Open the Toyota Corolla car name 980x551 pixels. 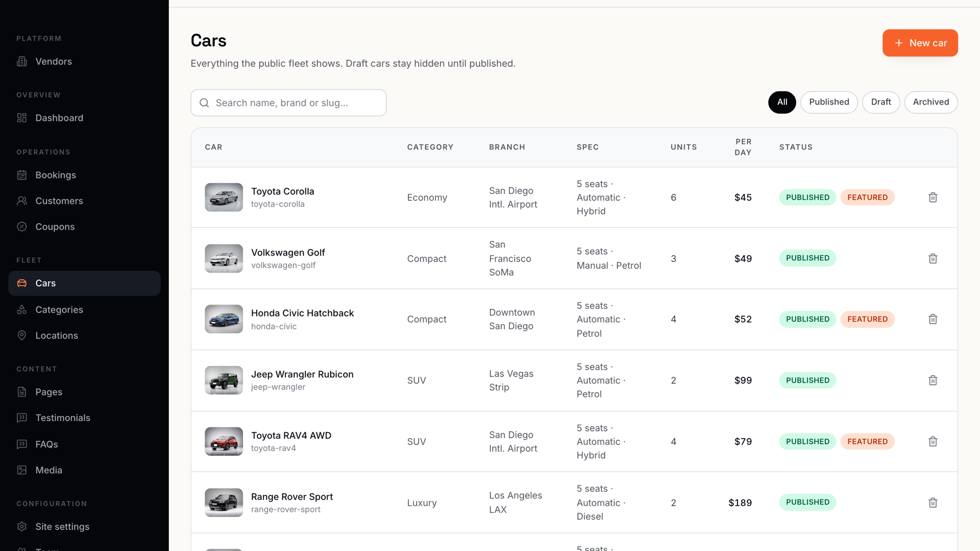point(282,191)
